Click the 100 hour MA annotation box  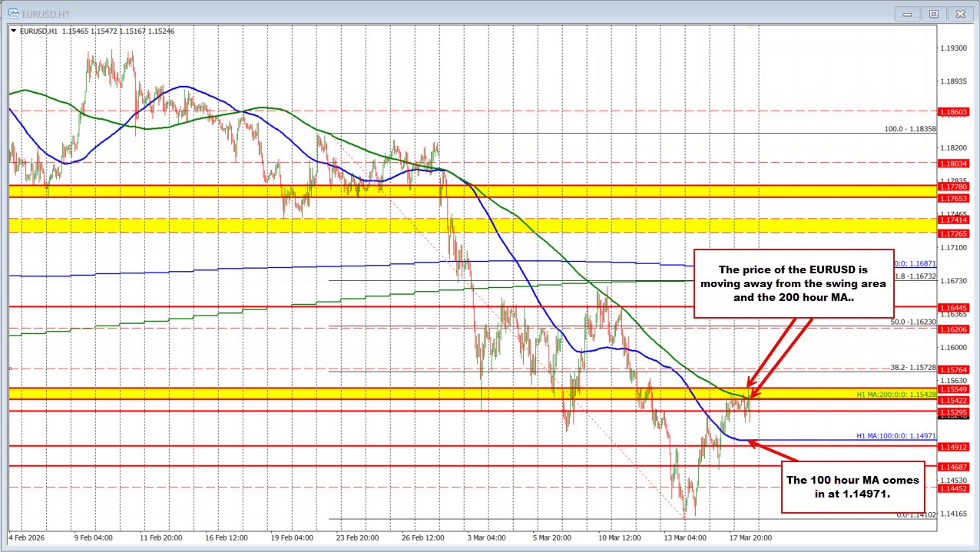tap(853, 487)
